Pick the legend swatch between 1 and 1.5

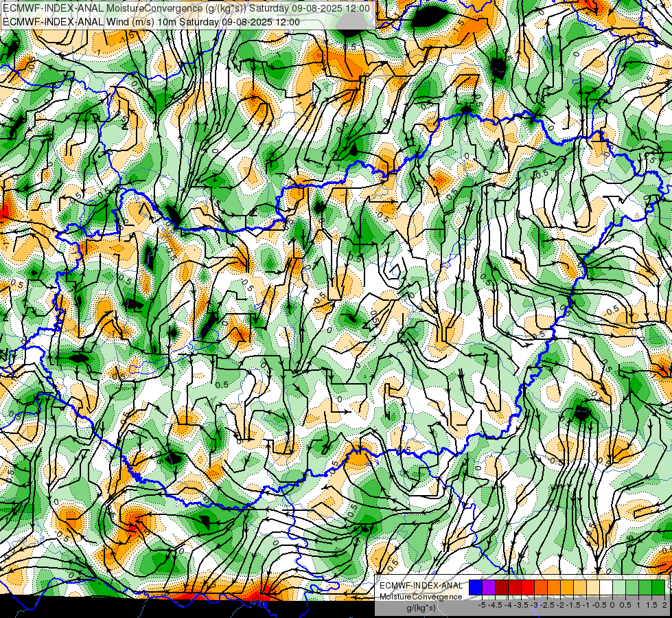[x=645, y=588]
